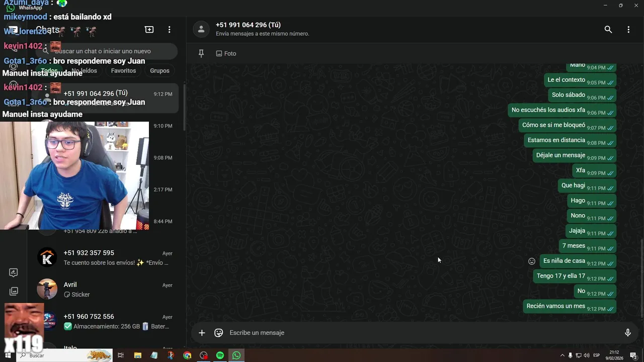The image size is (644, 362).
Task: Click the conversation's vertical scrollbar
Action: (641, 278)
